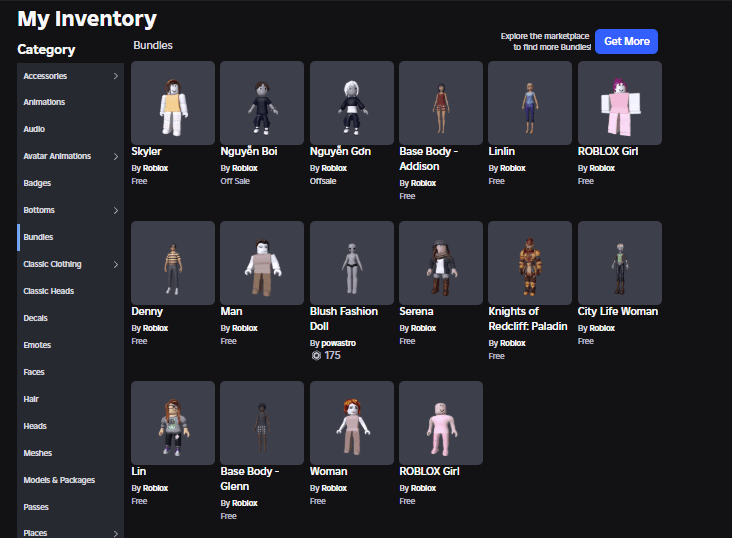This screenshot has width=732, height=538.
Task: Open the Linlin bundle title link
Action: (501, 151)
